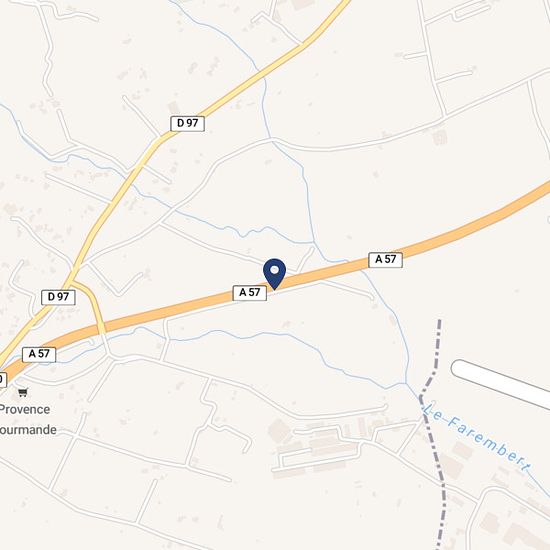Select the D 97 shield beside the fork

pos(58,297)
